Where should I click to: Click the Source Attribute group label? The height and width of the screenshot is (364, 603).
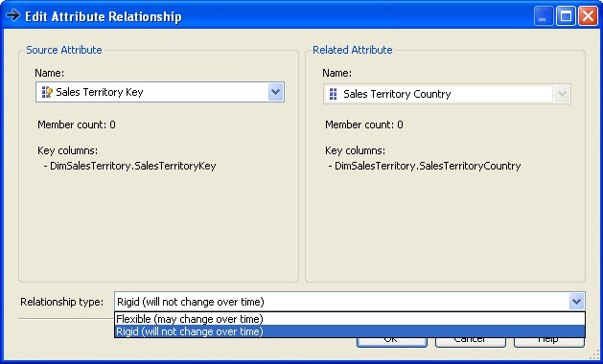coord(64,50)
